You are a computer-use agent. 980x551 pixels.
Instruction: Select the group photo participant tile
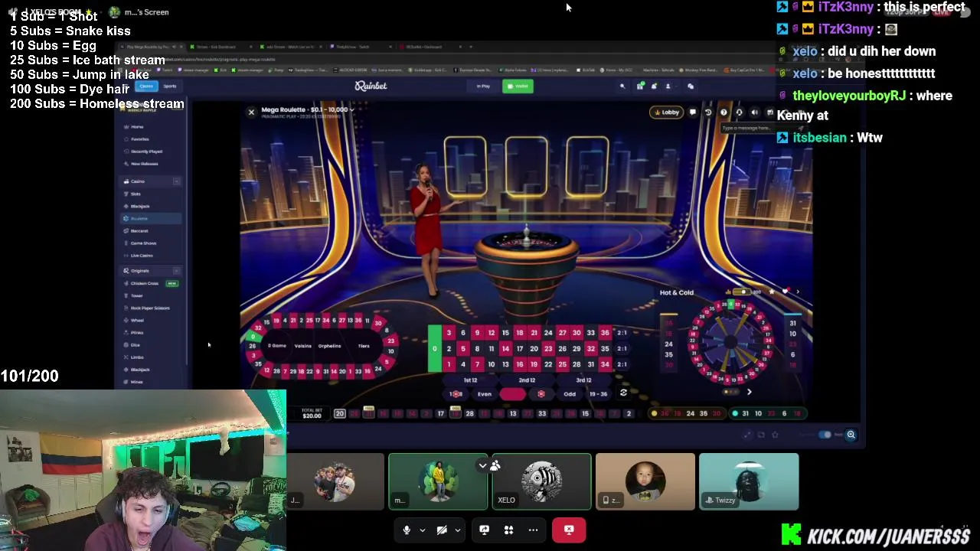tap(335, 481)
